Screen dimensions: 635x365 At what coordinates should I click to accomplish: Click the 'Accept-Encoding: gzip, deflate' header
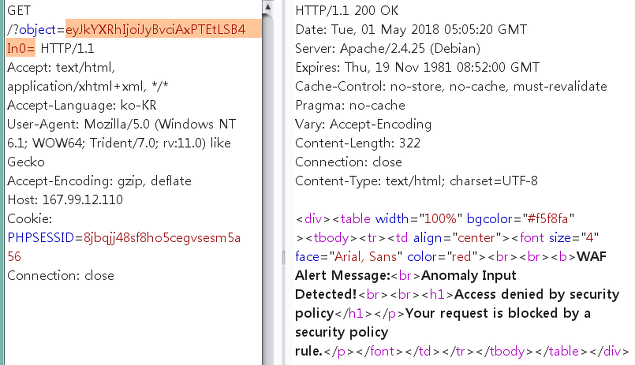click(x=99, y=181)
